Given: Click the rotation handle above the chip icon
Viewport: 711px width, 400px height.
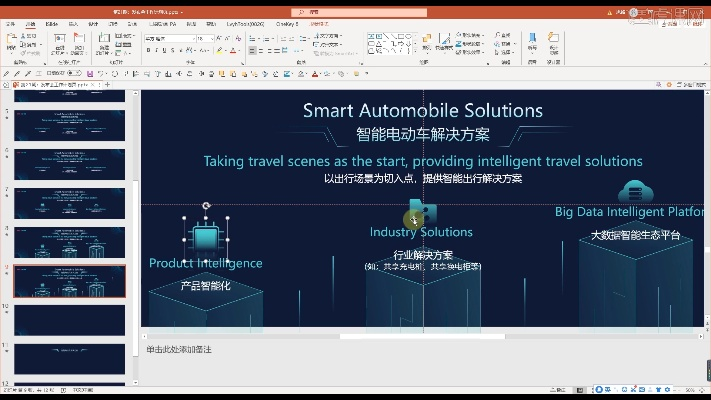Looking at the screenshot, I should (206, 206).
